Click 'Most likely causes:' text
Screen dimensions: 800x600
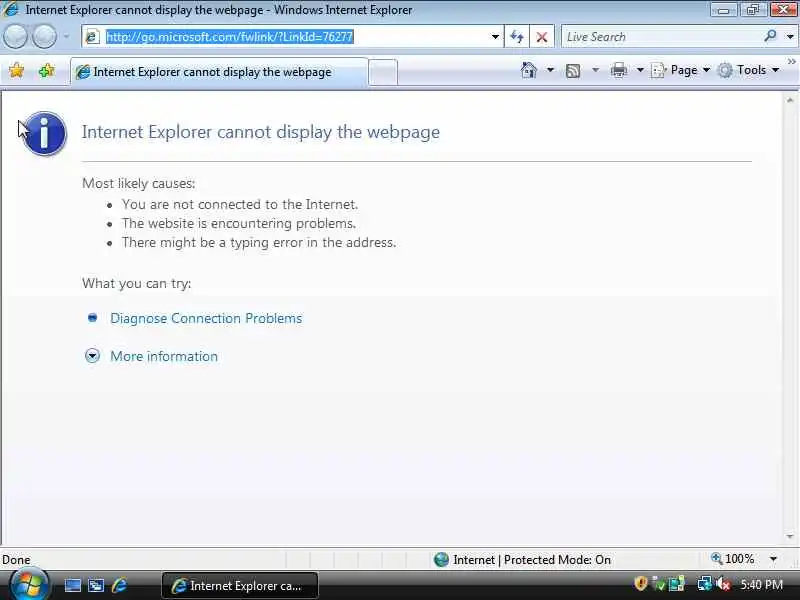pyautogui.click(x=139, y=183)
